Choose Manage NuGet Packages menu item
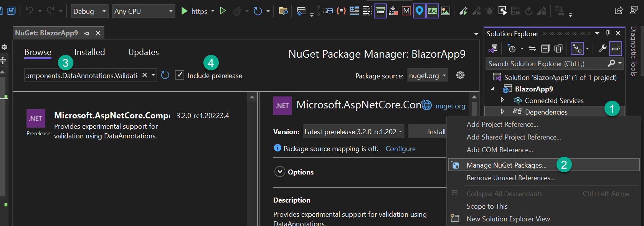The width and height of the screenshot is (644, 226). pos(544,165)
